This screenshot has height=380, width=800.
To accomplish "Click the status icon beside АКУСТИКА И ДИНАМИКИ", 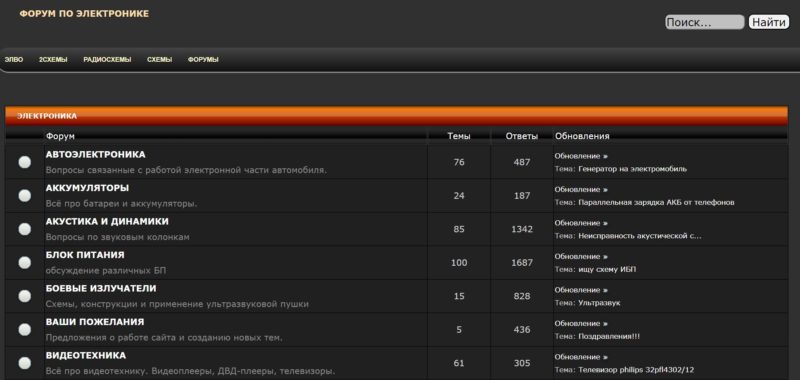I will (x=24, y=229).
